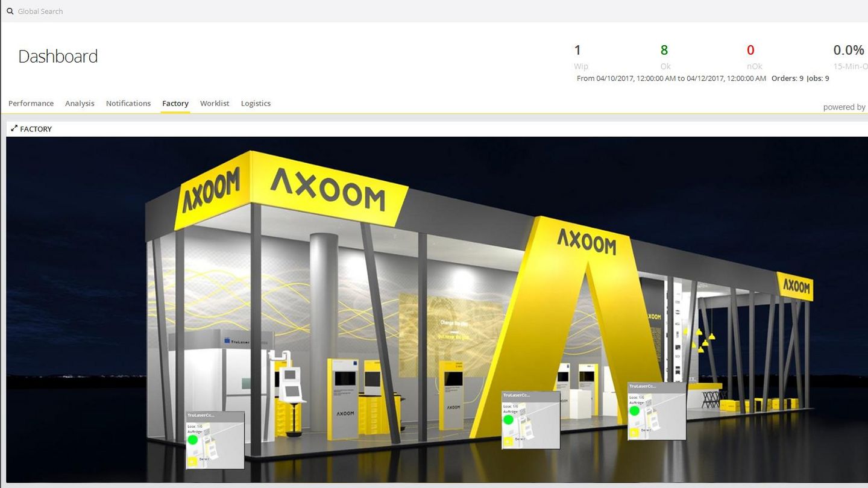The width and height of the screenshot is (868, 488).
Task: Select the Logistics tab
Action: point(256,103)
